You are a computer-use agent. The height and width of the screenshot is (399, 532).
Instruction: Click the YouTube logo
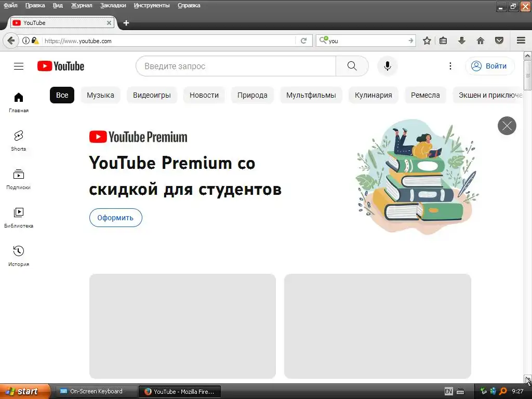(x=61, y=66)
